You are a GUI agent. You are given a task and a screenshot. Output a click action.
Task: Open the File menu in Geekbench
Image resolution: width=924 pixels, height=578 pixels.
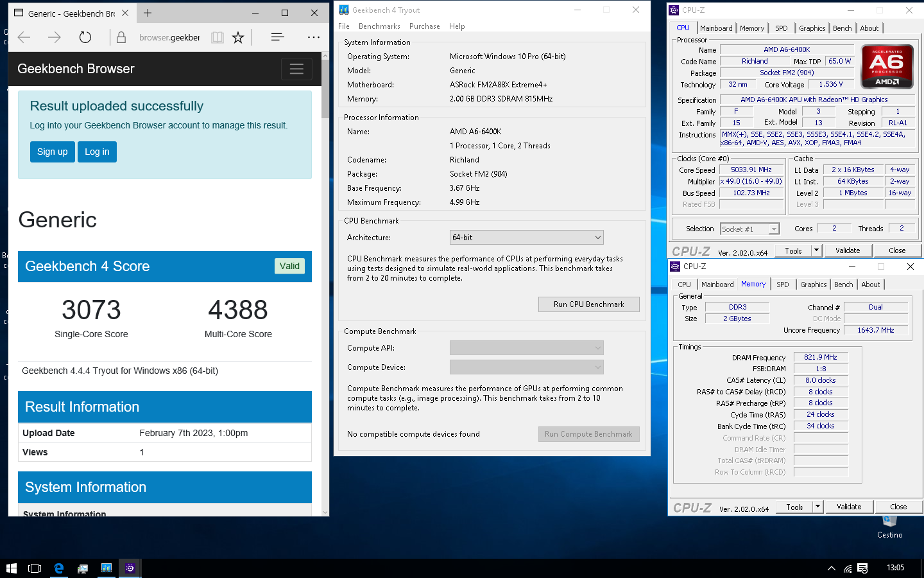pyautogui.click(x=344, y=26)
